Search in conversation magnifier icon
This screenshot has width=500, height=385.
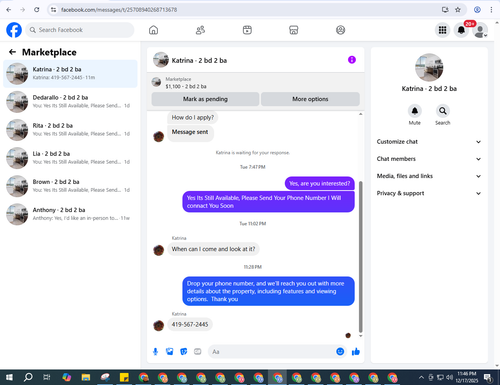point(443,111)
